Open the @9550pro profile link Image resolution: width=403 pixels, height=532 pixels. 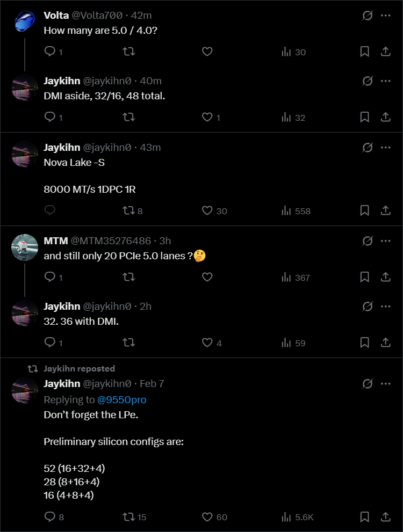tap(121, 400)
